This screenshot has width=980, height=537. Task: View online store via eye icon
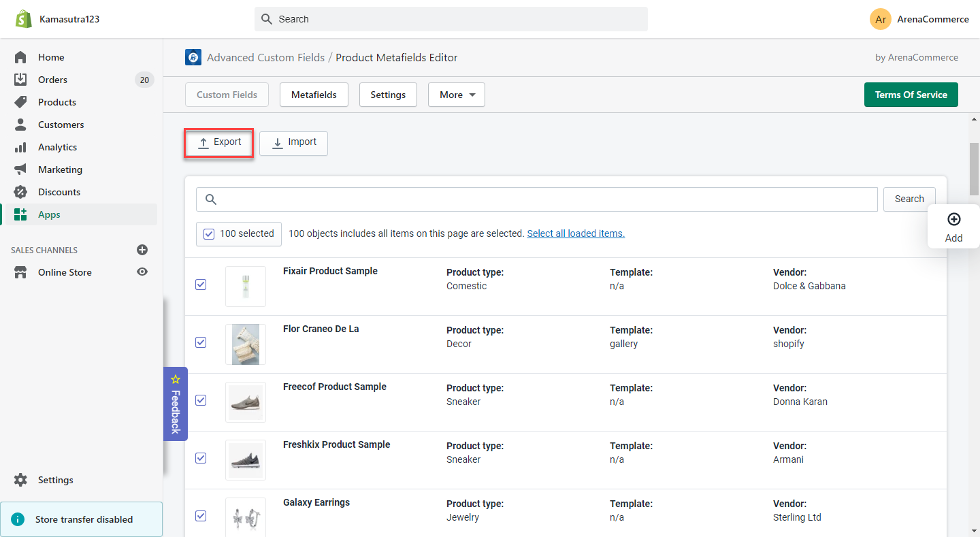(x=142, y=272)
